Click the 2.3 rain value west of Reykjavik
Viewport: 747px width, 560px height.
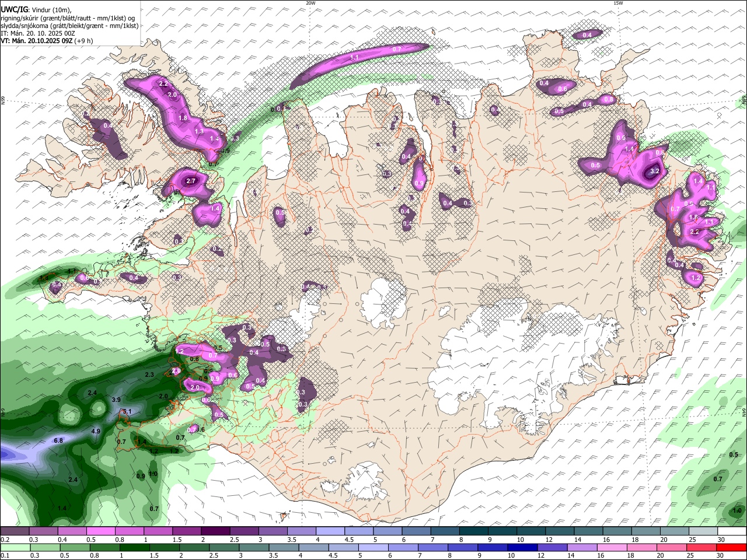pos(149,374)
